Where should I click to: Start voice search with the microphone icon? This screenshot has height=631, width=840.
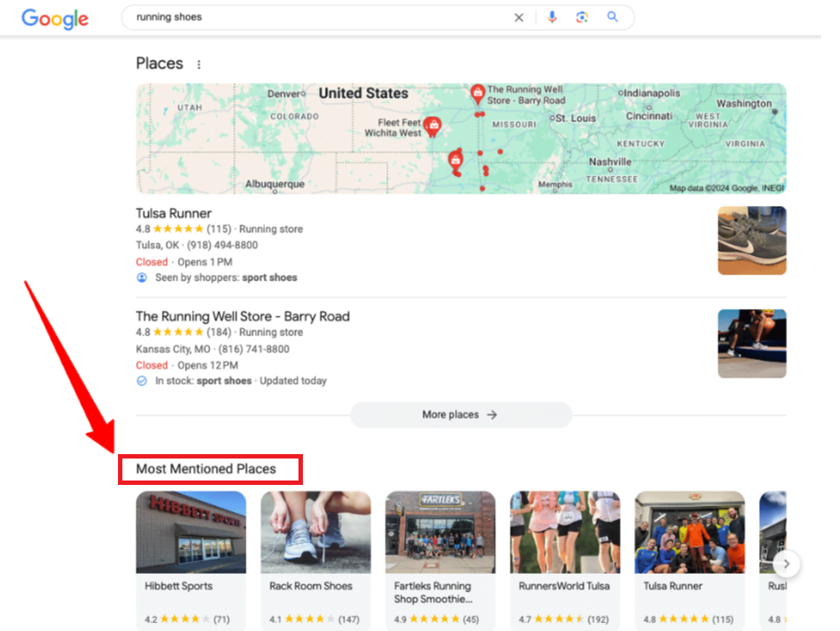pyautogui.click(x=552, y=17)
